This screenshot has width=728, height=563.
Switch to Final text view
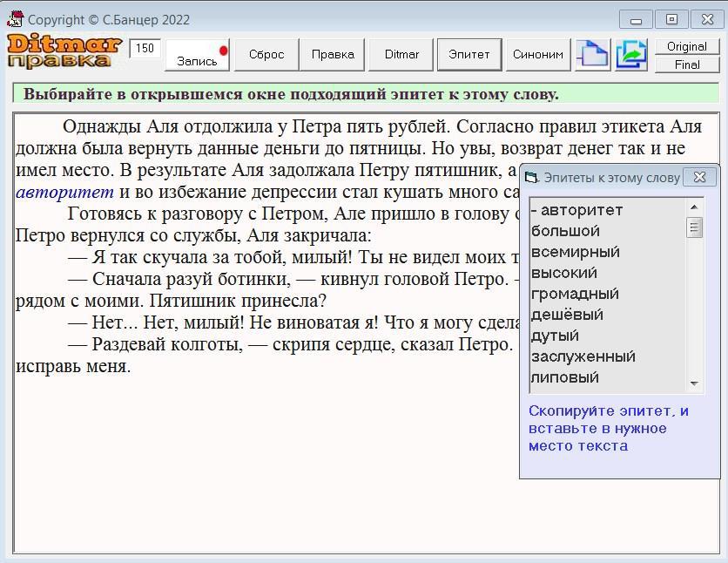[687, 64]
